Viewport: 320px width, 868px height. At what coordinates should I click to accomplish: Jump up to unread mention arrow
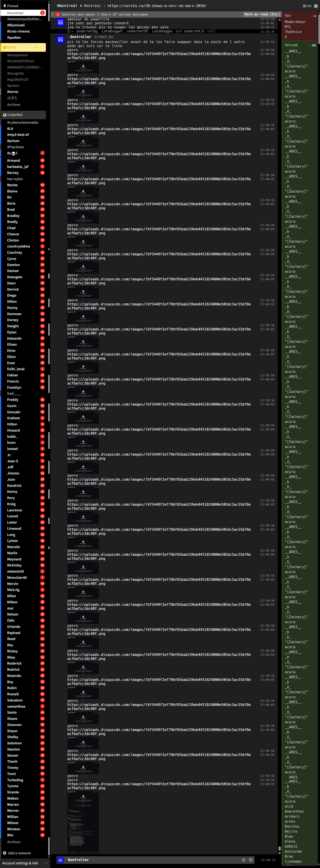[x=53, y=15]
